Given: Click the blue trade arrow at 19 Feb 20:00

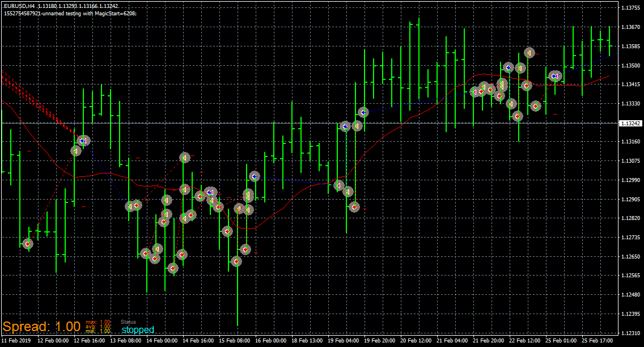Looking at the screenshot, I should click(363, 112).
